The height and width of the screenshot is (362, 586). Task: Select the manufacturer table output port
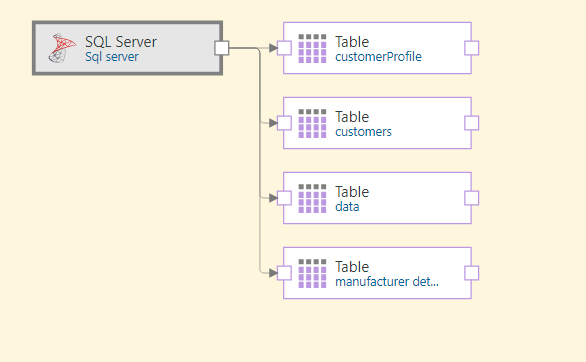[x=472, y=273]
